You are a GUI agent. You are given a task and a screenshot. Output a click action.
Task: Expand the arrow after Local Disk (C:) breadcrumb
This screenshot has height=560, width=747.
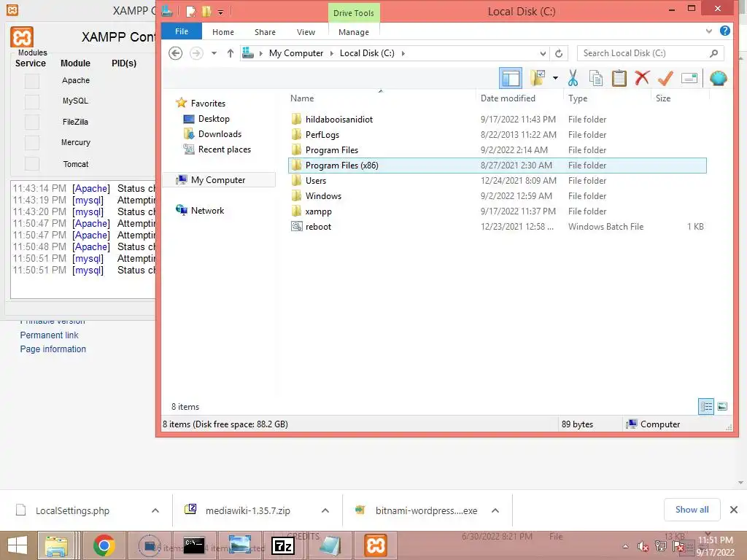tap(403, 53)
